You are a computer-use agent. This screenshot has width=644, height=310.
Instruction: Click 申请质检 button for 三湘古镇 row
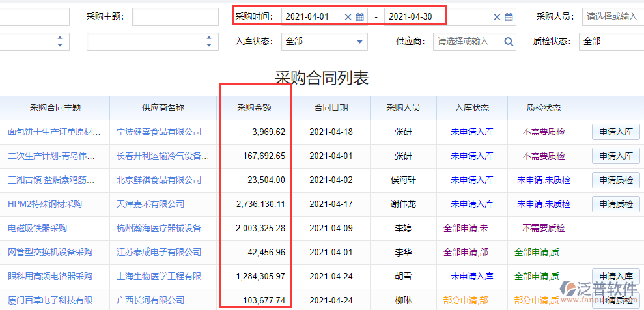pos(615,180)
